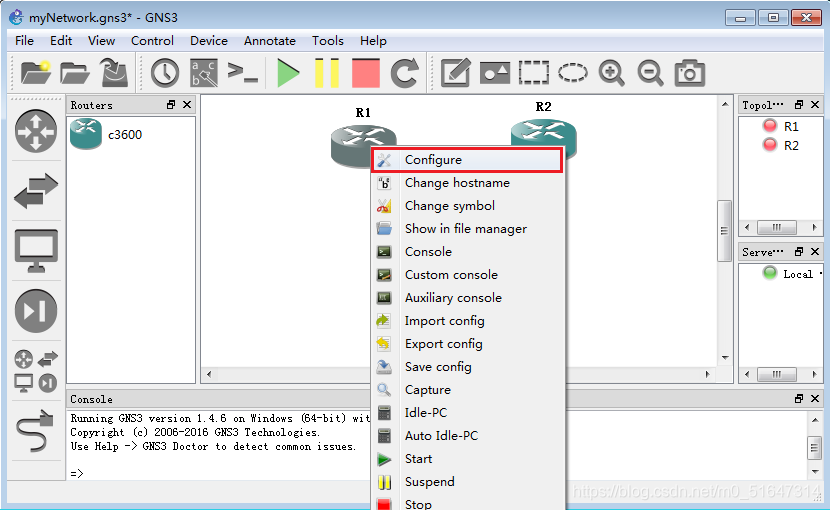Open the View menu
Image resolution: width=830 pixels, height=510 pixels.
tap(101, 41)
